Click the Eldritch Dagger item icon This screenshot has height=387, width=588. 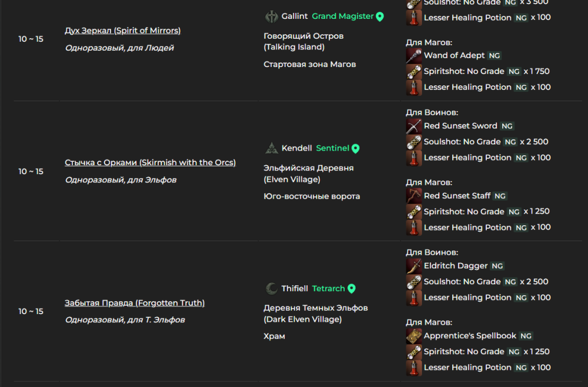pos(414,266)
